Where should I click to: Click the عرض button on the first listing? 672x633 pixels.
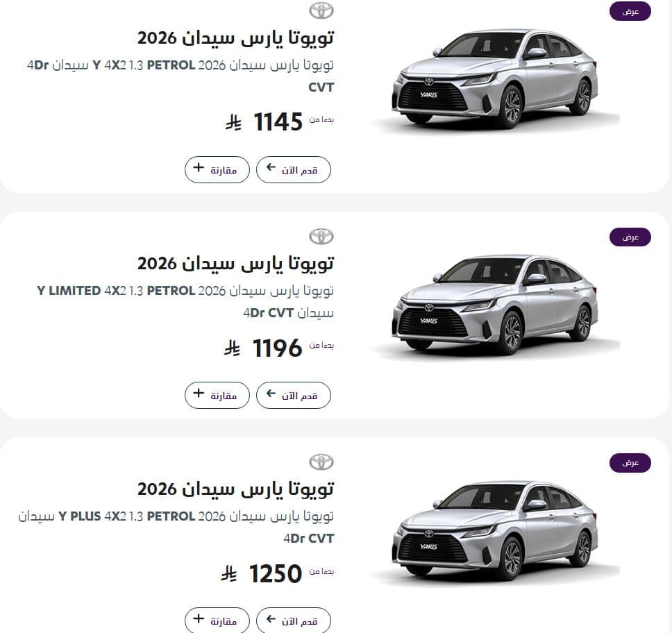(630, 11)
